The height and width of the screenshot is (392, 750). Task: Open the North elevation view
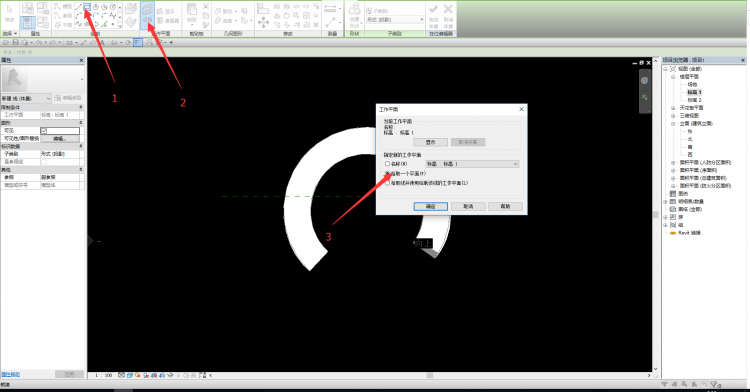(690, 139)
